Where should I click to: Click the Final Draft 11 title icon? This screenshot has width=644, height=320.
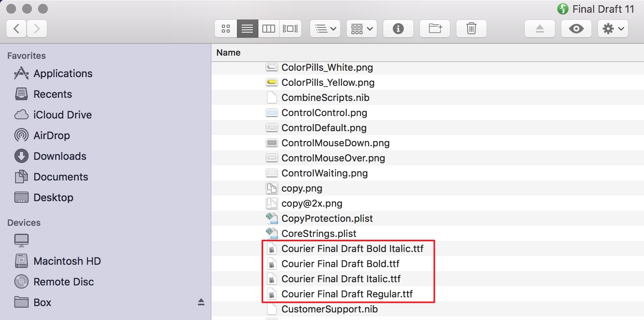click(x=563, y=9)
